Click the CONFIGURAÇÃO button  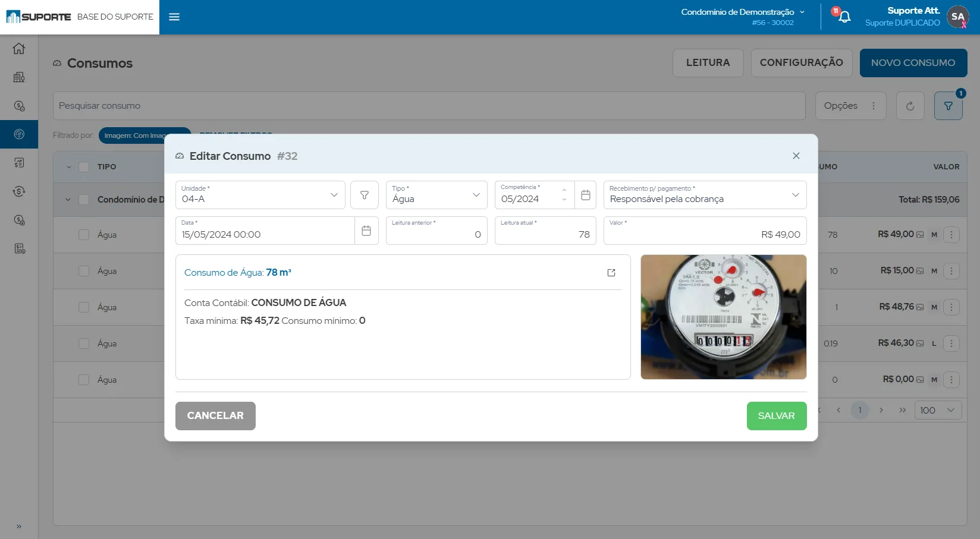(x=802, y=63)
